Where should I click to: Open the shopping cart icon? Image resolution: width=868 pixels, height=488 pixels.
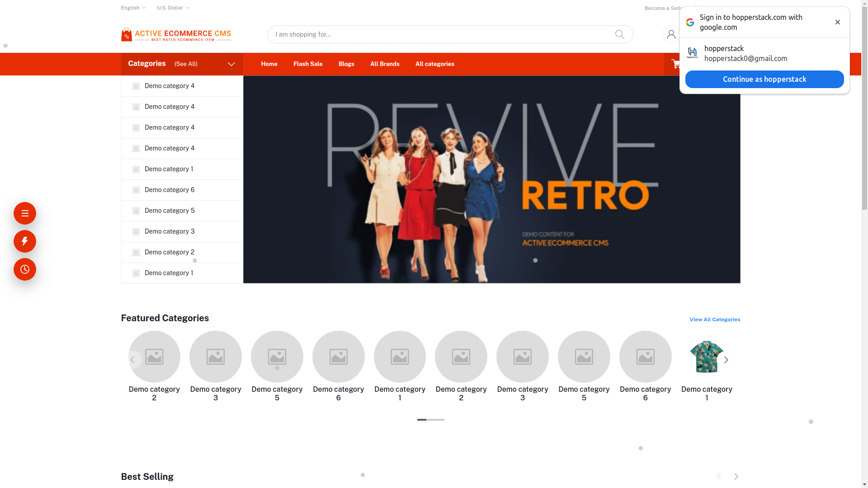coord(675,64)
